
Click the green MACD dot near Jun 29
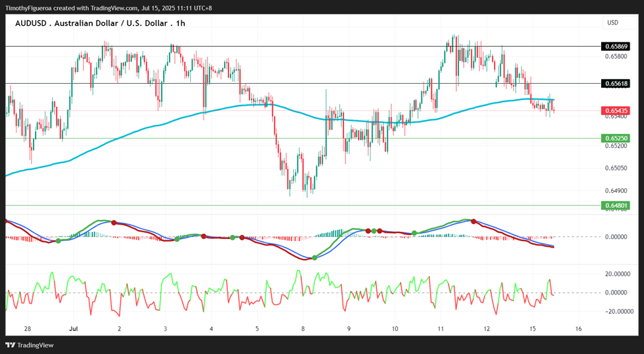(x=58, y=241)
